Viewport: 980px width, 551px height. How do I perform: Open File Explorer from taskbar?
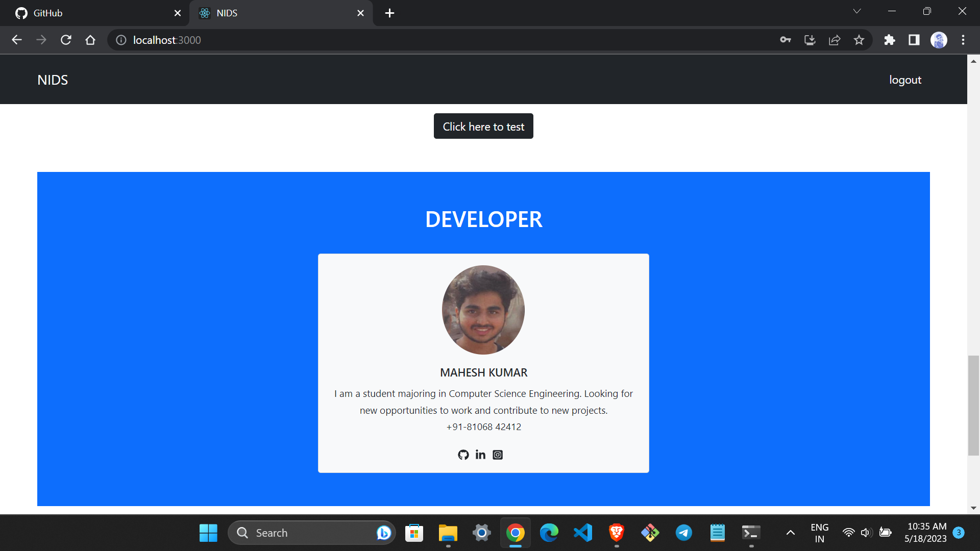pos(448,533)
